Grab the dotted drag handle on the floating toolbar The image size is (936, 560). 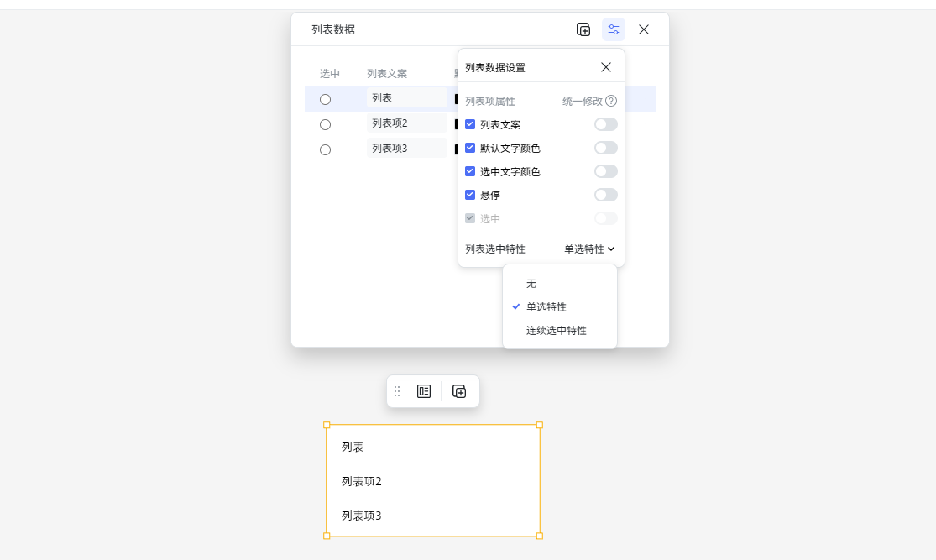(x=396, y=391)
